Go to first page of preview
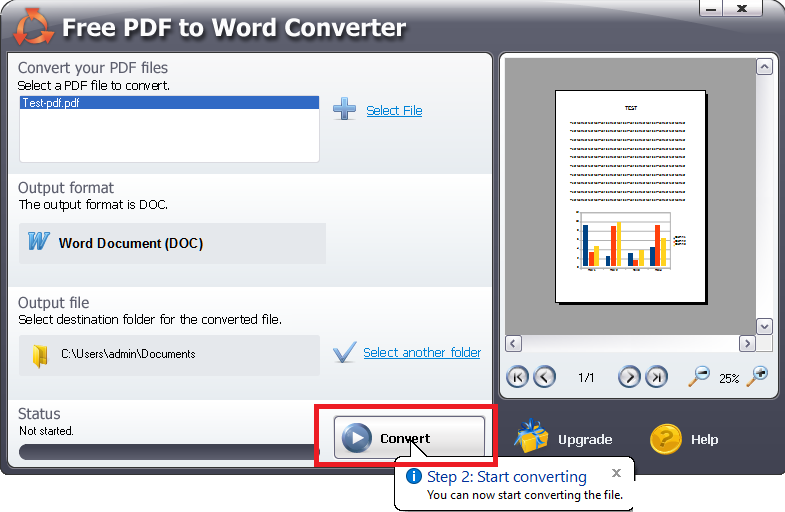Screen dimensions: 785x512 pos(517,377)
